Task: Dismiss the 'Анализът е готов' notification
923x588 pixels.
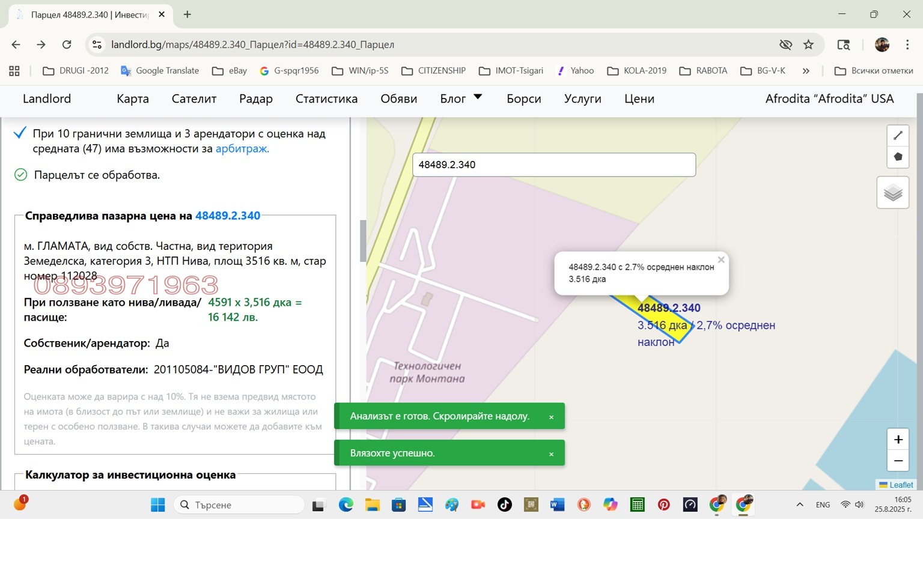Action: [551, 417]
